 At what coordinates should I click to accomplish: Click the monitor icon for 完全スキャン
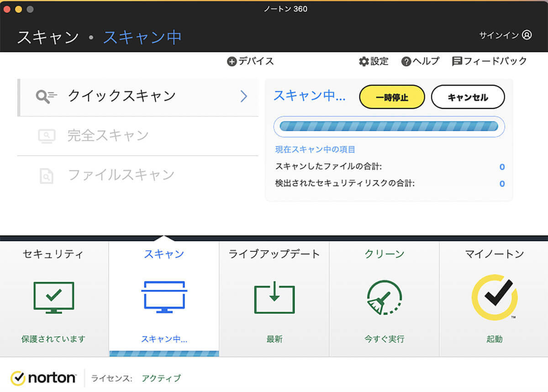(47, 136)
